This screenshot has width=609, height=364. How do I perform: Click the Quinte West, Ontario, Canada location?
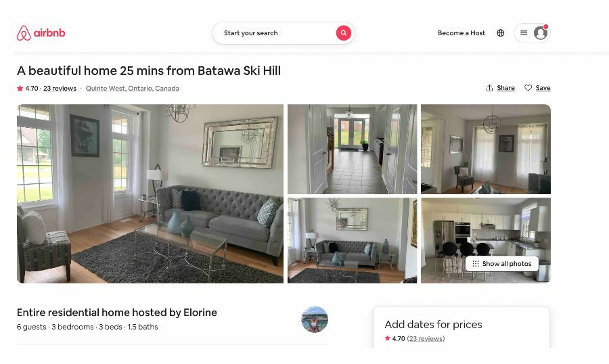pos(133,88)
